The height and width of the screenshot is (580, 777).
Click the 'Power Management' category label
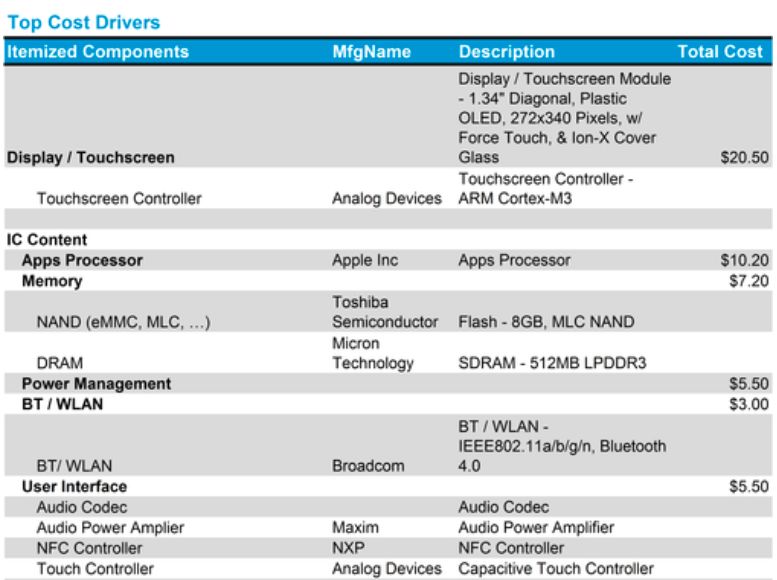(x=96, y=384)
